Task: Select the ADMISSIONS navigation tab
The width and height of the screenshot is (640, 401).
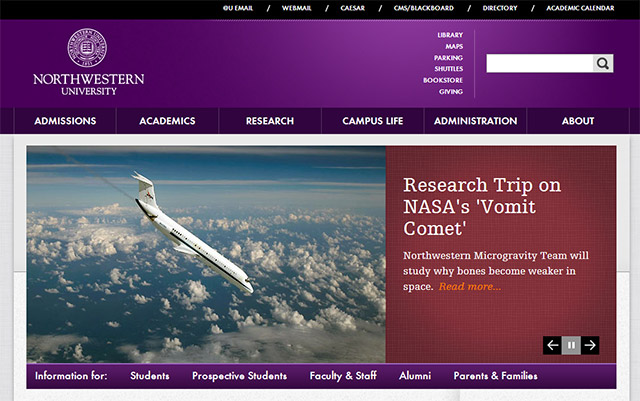Action: [x=65, y=121]
